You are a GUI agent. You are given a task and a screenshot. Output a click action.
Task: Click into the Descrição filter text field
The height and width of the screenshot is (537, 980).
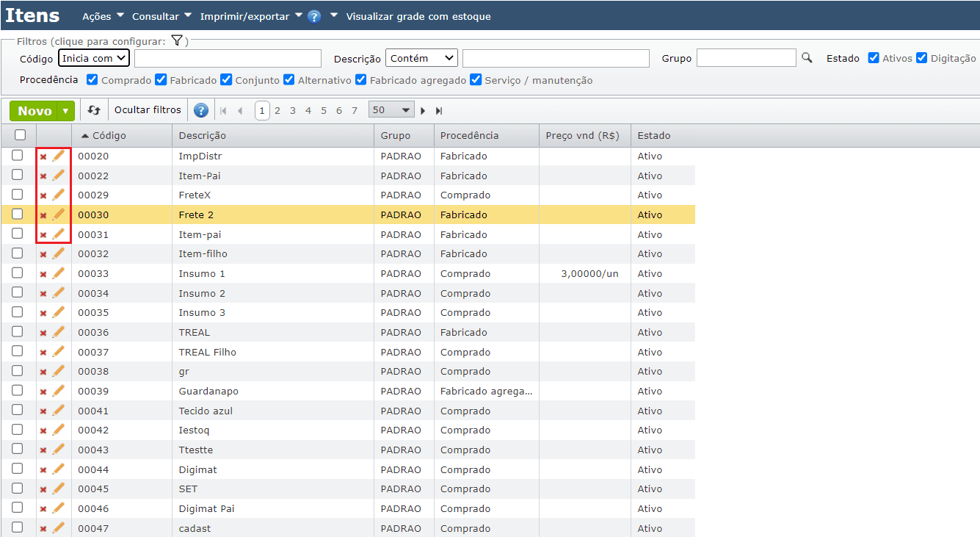[x=556, y=58]
